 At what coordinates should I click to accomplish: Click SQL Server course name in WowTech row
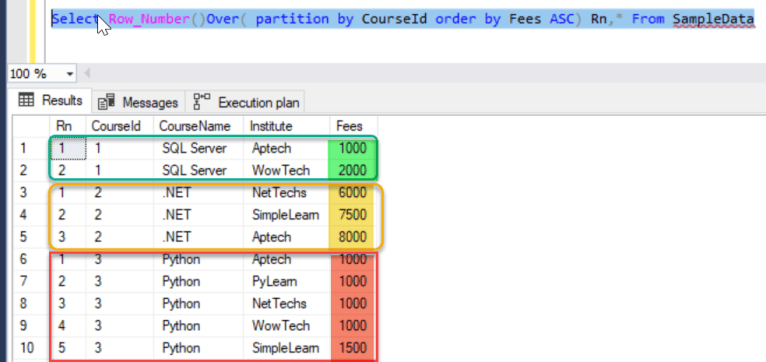coord(198,170)
